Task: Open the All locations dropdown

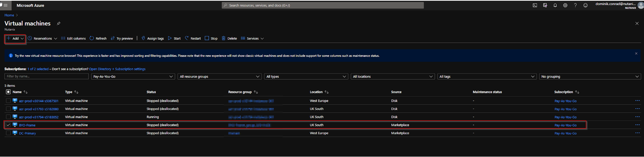Action: (393, 76)
